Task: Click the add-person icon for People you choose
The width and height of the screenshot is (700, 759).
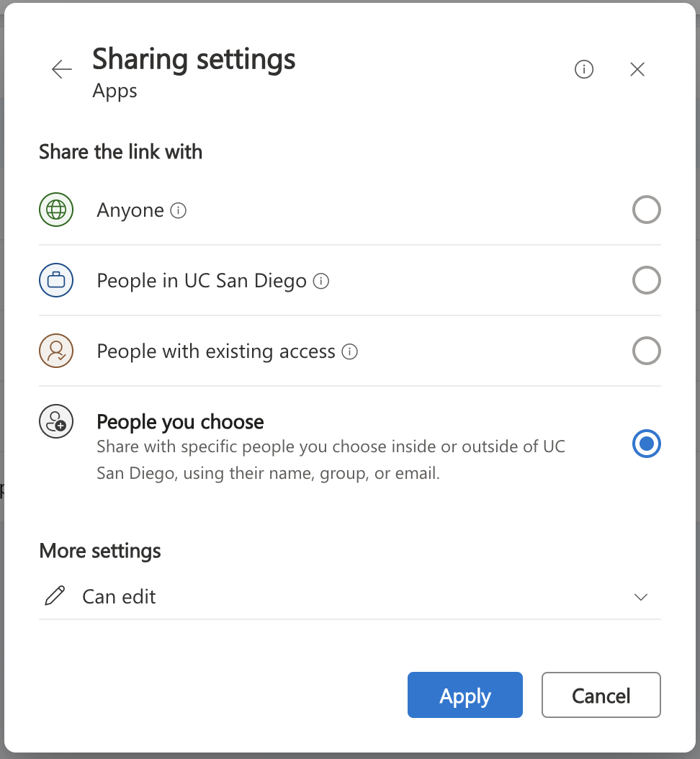Action: tap(55, 421)
